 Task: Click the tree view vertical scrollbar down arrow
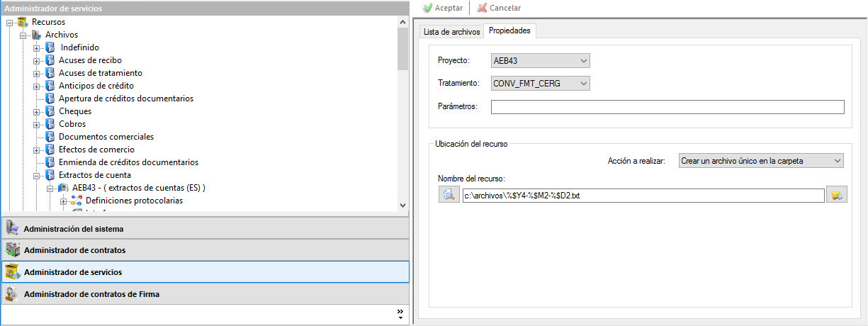[402, 205]
